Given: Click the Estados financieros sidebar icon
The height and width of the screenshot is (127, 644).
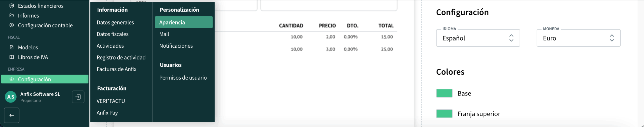Looking at the screenshot, I should pos(12,6).
